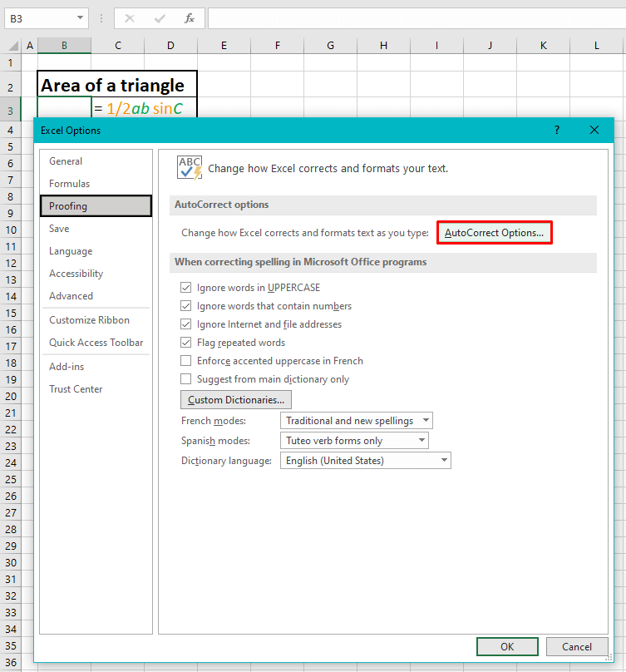Screen dimensions: 626x672
Task: Click the Select All corner triangle
Action: click(13, 46)
